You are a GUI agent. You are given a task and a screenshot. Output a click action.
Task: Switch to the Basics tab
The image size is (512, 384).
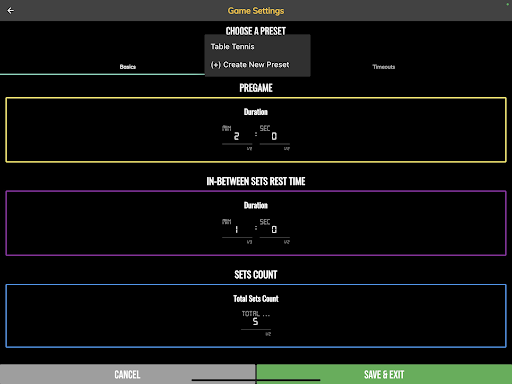point(128,67)
